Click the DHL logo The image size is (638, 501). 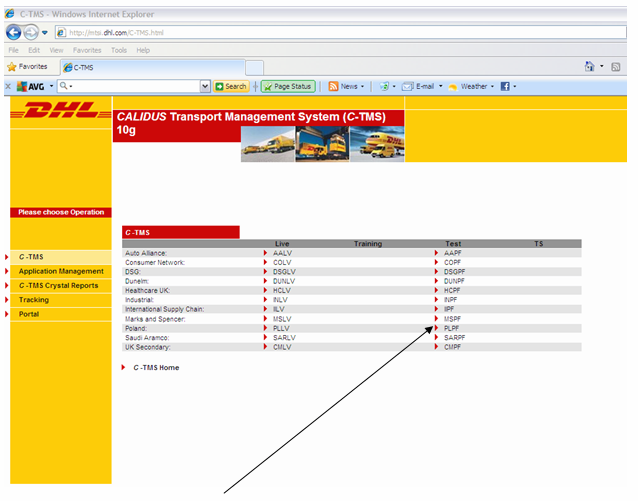pos(61,110)
